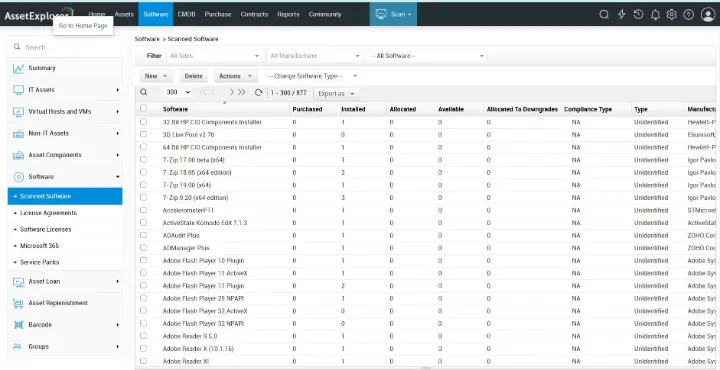Open the Actions dropdown

[236, 76]
